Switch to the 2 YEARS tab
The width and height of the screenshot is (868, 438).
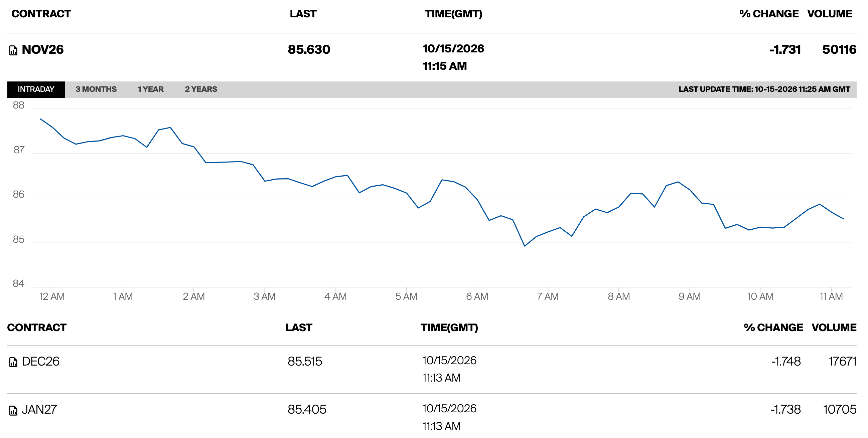[x=201, y=89]
